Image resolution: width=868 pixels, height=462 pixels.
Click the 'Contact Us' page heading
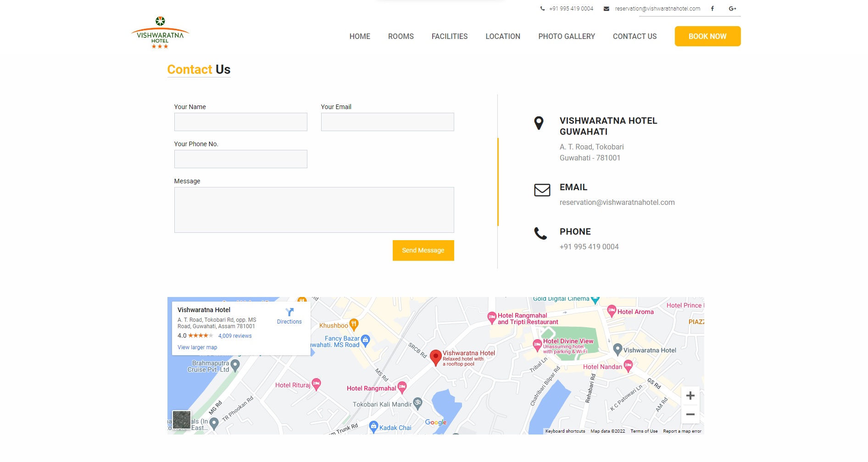click(199, 70)
